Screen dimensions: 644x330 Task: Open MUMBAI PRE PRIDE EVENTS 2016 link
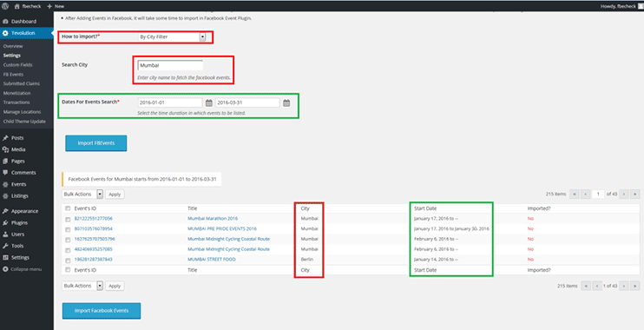click(x=222, y=229)
